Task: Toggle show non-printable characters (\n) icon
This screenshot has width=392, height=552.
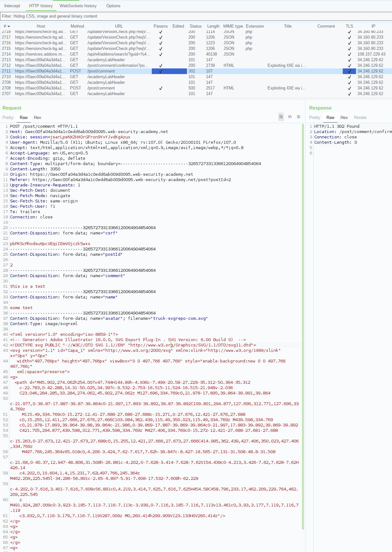Action: pyautogui.click(x=290, y=117)
